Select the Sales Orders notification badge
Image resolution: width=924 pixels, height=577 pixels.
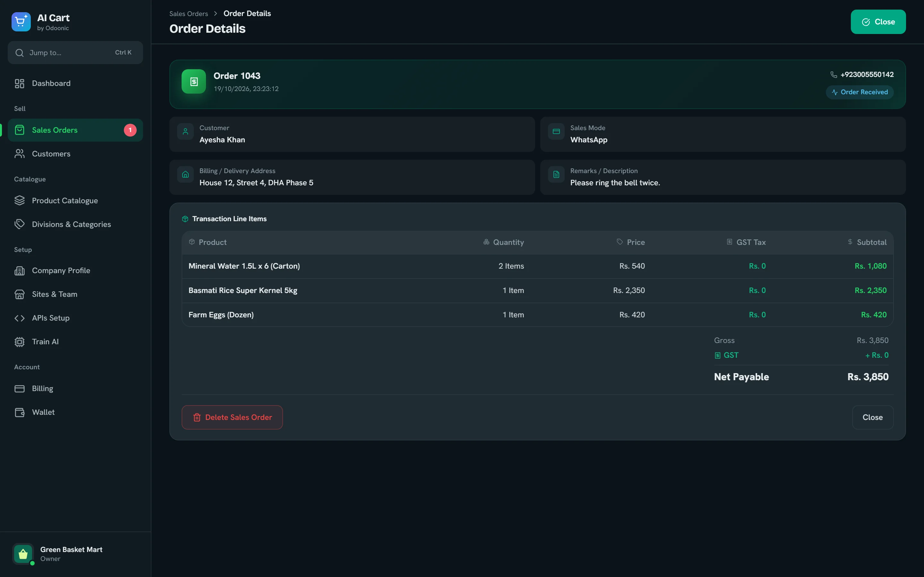[x=130, y=130]
